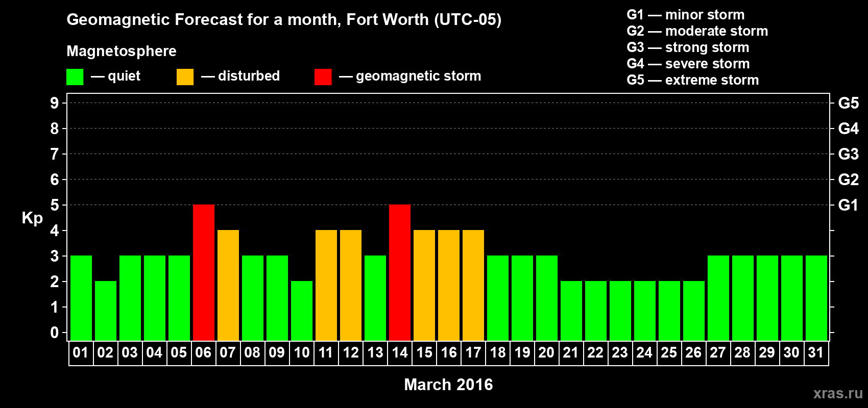The width and height of the screenshot is (868, 408).
Task: Select the orange bar for March 07
Action: (228, 285)
